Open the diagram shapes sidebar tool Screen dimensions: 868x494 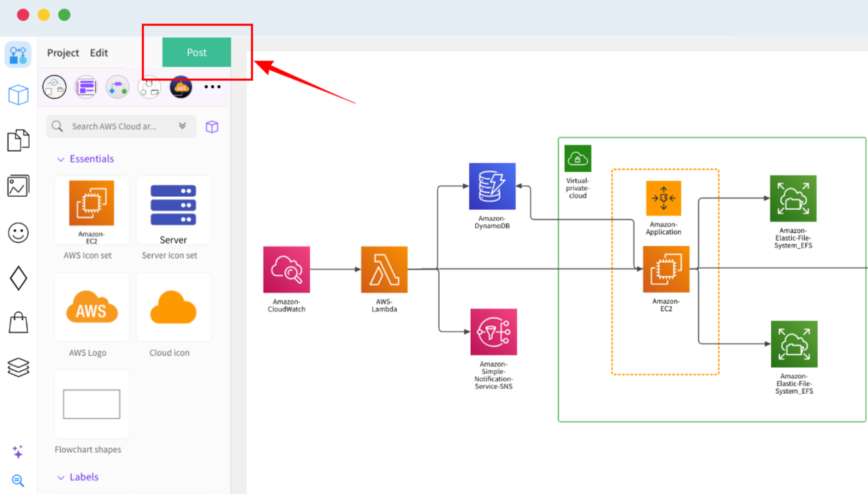point(18,55)
